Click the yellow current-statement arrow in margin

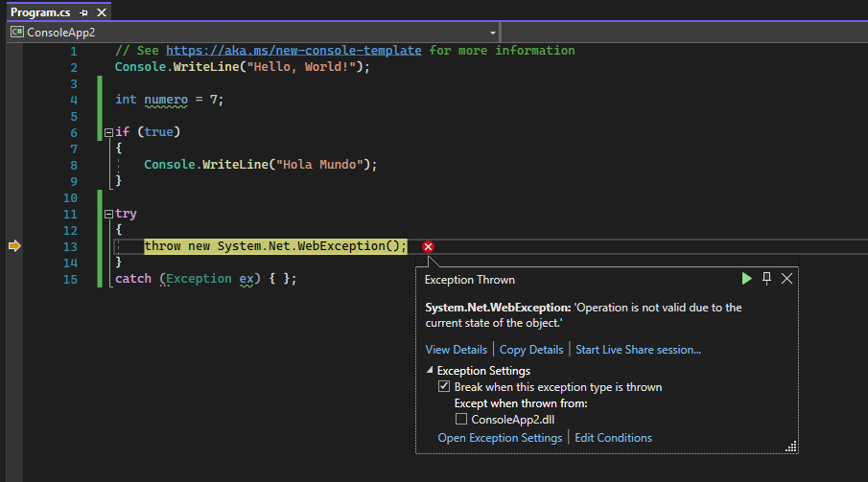(14, 246)
